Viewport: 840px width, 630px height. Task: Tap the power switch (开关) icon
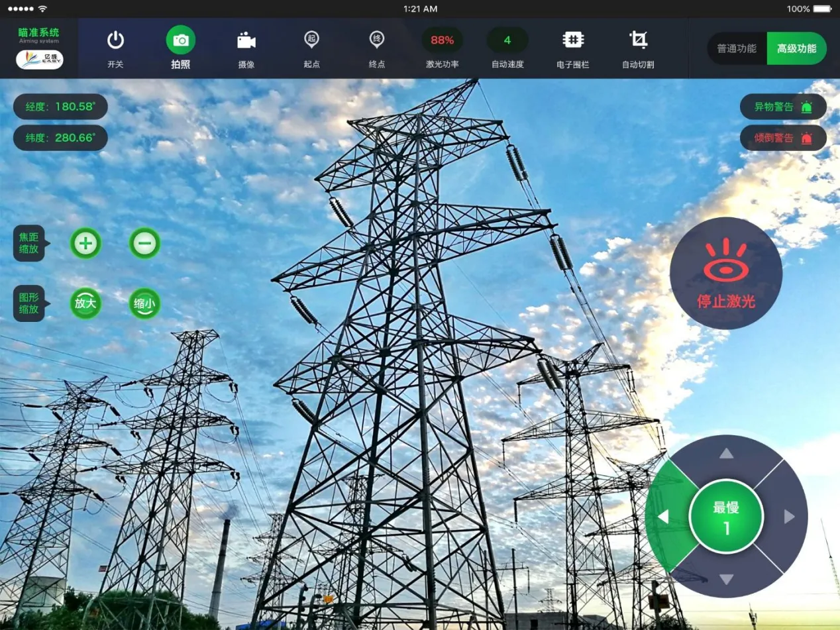tap(115, 40)
